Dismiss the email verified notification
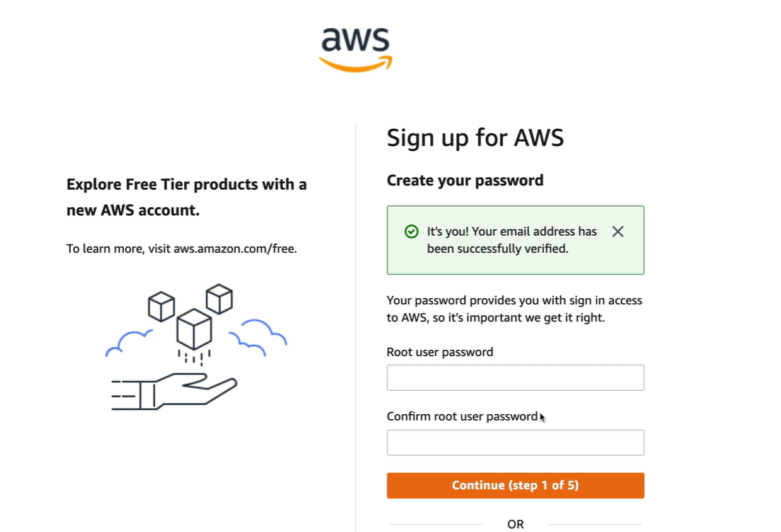The height and width of the screenshot is (532, 781). click(x=618, y=232)
